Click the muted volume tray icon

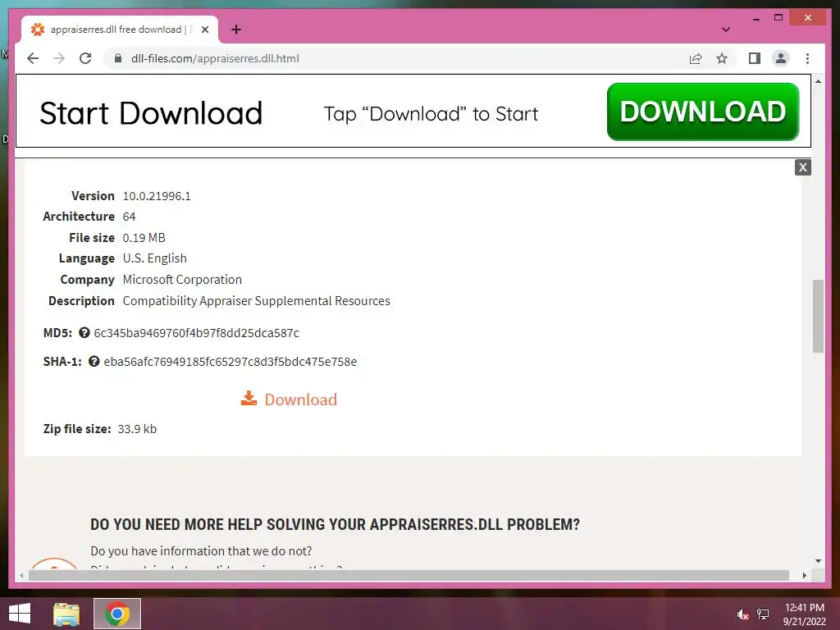(x=742, y=614)
